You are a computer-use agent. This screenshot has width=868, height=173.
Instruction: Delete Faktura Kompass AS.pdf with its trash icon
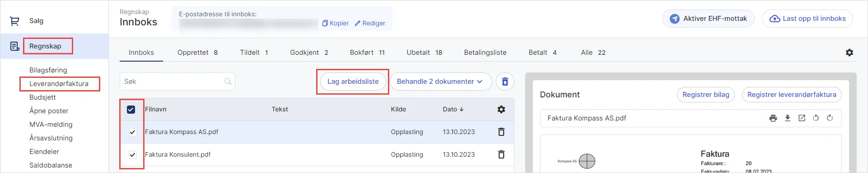(501, 132)
